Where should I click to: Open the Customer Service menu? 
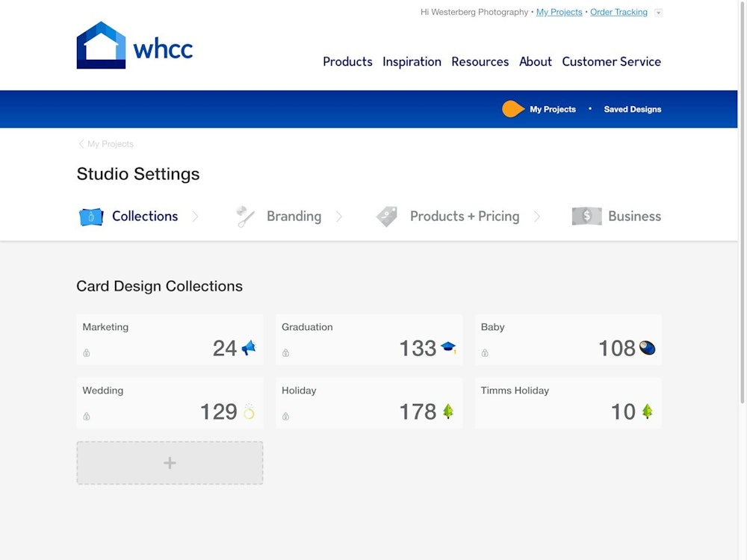click(x=611, y=62)
